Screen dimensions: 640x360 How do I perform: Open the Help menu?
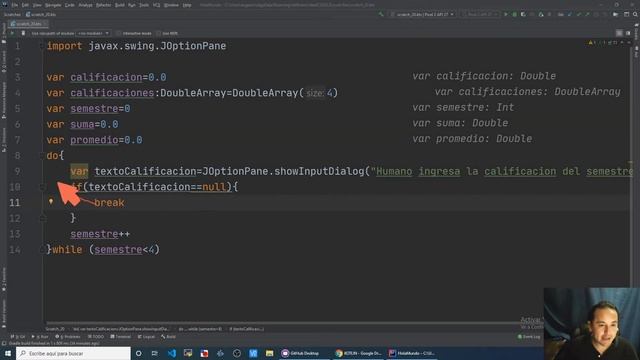click(x=187, y=5)
